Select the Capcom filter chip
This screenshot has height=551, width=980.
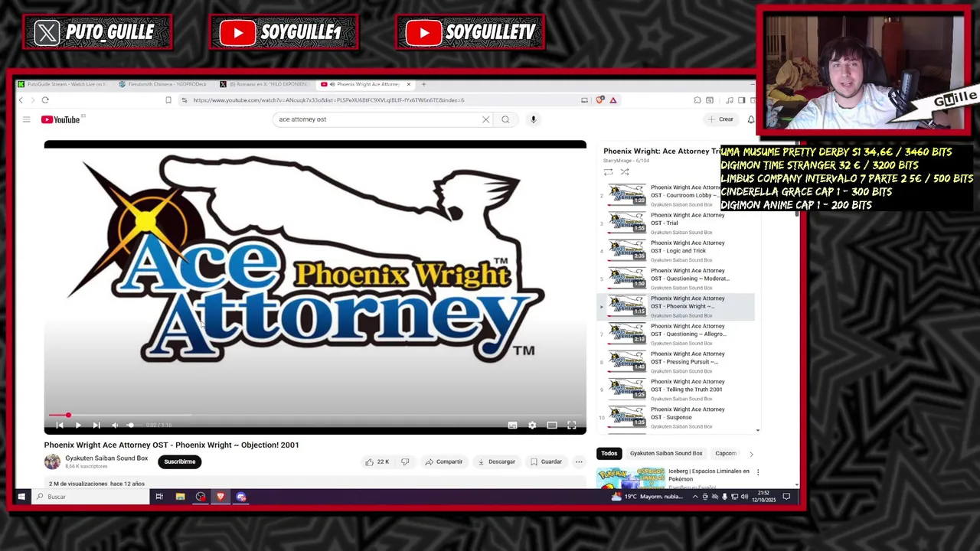pyautogui.click(x=725, y=453)
